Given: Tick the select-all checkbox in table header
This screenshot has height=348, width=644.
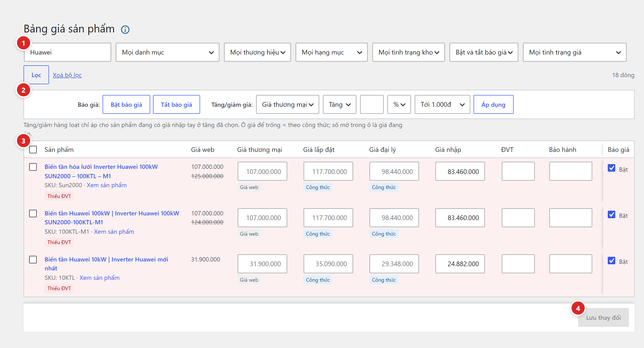Looking at the screenshot, I should click(33, 149).
